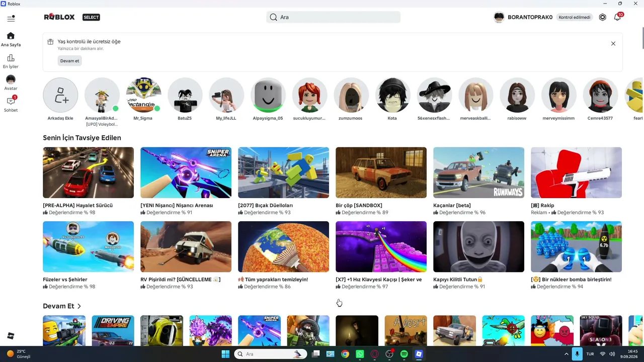Open the notifications bell
The height and width of the screenshot is (362, 644).
pyautogui.click(x=617, y=17)
